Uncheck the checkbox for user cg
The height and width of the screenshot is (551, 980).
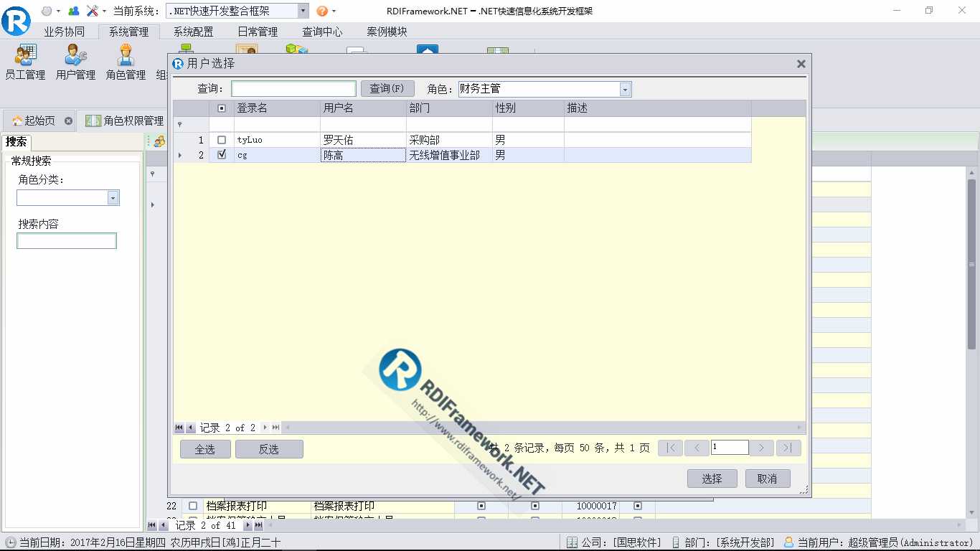[x=222, y=154]
